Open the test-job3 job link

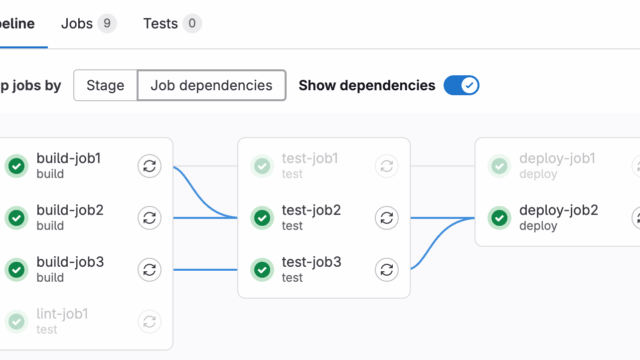click(311, 262)
